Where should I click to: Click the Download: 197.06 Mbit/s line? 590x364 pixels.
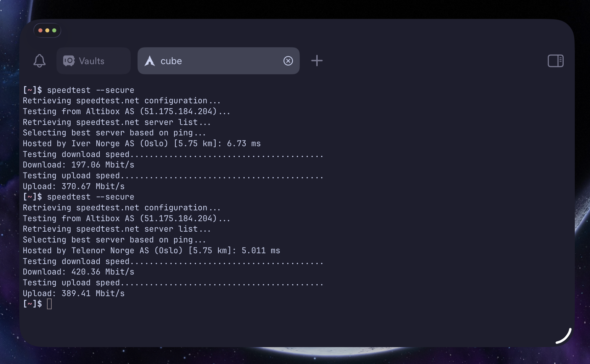pyautogui.click(x=78, y=165)
